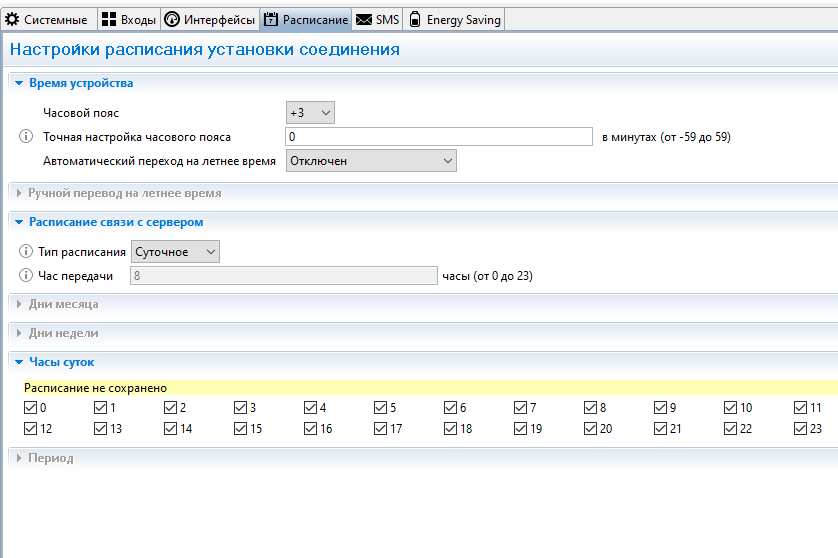Uncheck the hour 14 checkbox
This screenshot has height=558, width=838.
[x=170, y=429]
